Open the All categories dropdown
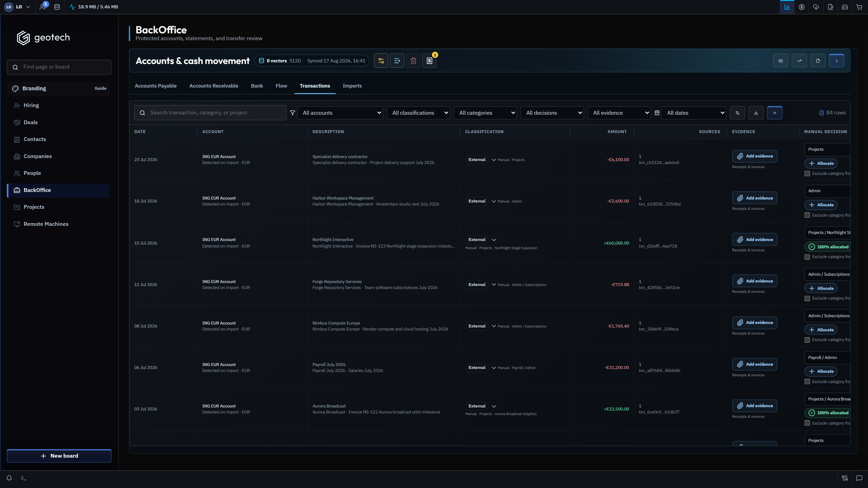 (485, 113)
